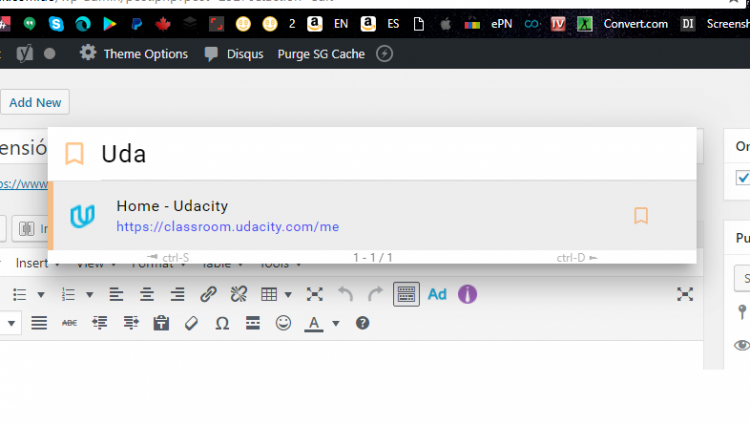Click the bulleted list button
Screen dimensions: 750x425
coord(20,294)
